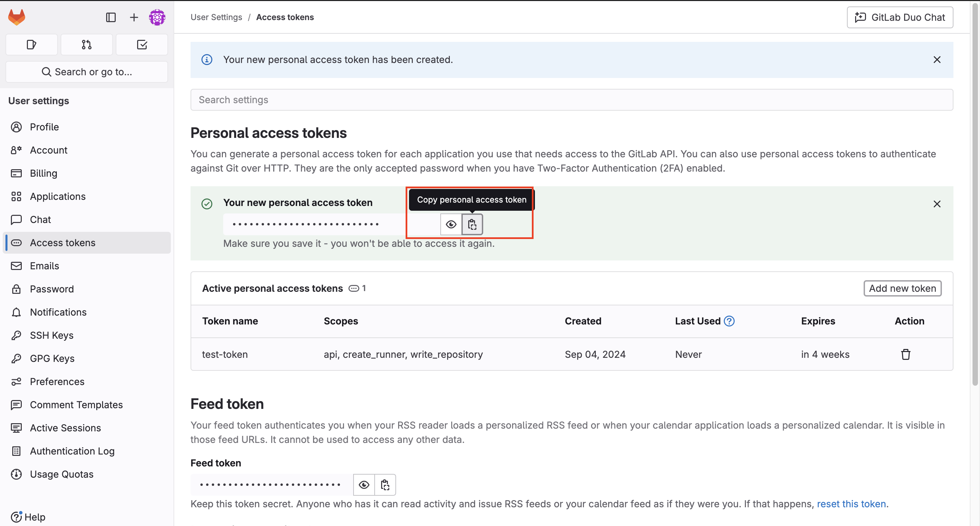Reveal the new personal access token
Viewport: 980px width, 526px height.
[451, 225]
